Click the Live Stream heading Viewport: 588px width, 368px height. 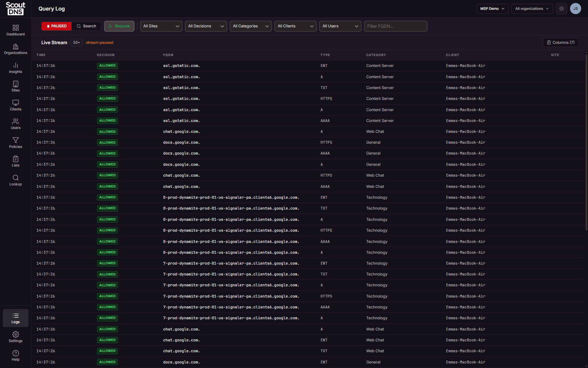pos(54,43)
